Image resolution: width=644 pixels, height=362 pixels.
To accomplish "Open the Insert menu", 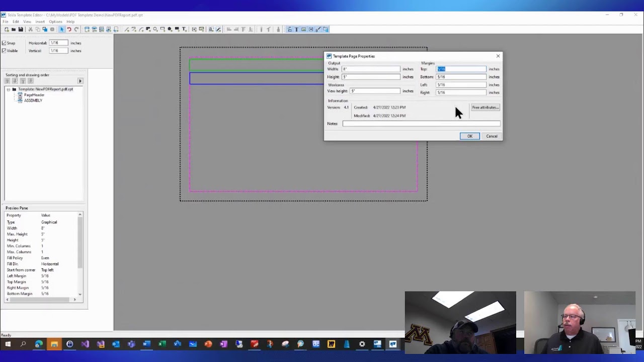I will (x=40, y=22).
